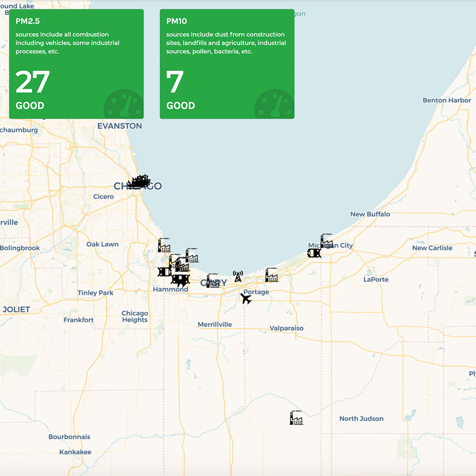
Task: Open the PM2.5 air quality card
Action: point(76,63)
